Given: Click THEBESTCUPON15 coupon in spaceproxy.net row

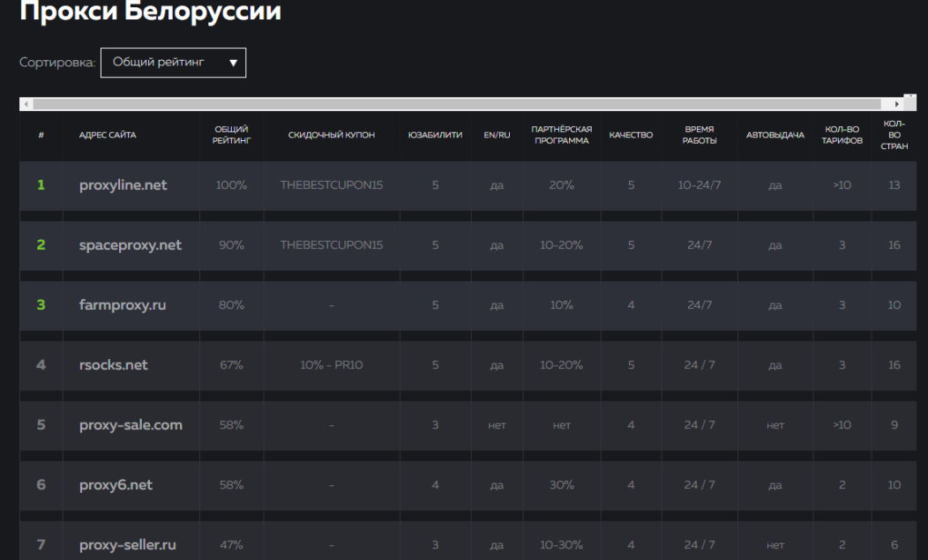Looking at the screenshot, I should click(x=332, y=245).
